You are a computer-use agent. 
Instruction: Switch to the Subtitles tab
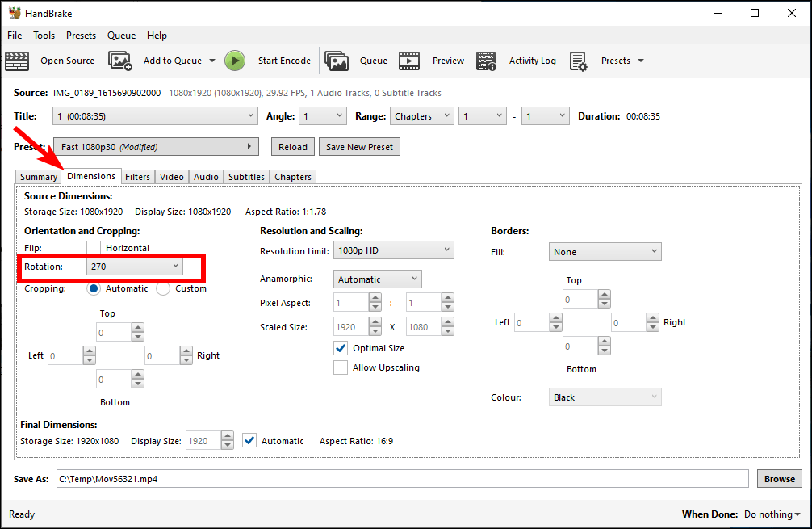(x=246, y=177)
